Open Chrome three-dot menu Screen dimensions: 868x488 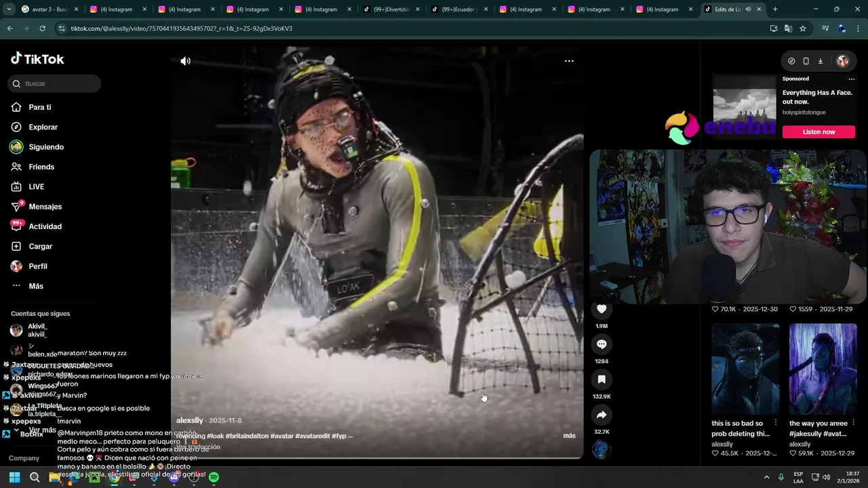(859, 28)
